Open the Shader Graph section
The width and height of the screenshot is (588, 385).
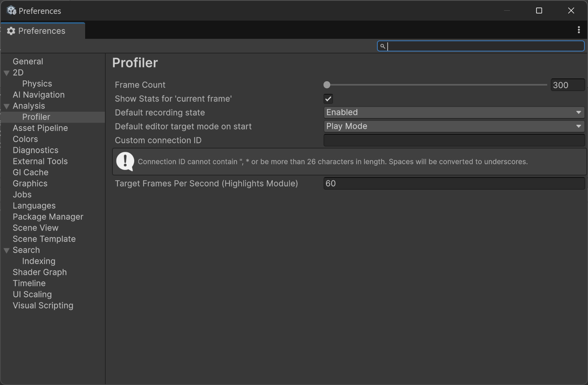40,272
